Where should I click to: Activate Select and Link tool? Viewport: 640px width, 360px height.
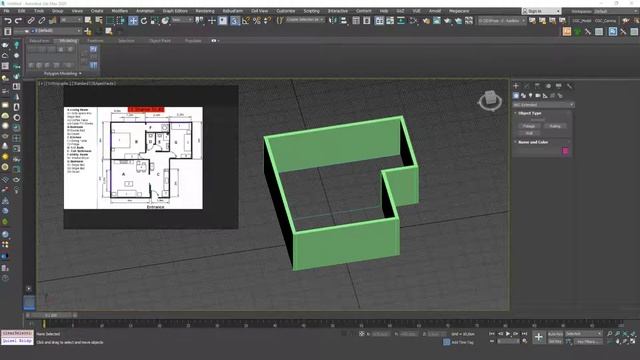[31, 20]
